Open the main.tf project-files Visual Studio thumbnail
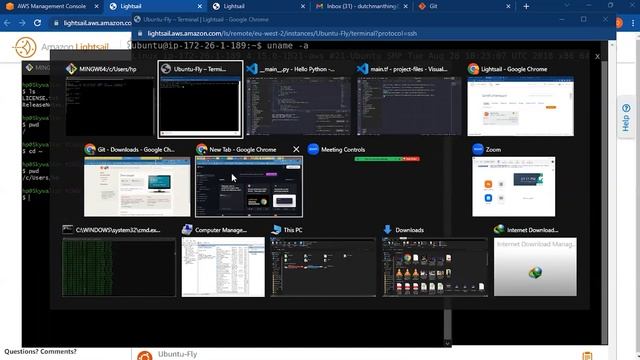 409,106
